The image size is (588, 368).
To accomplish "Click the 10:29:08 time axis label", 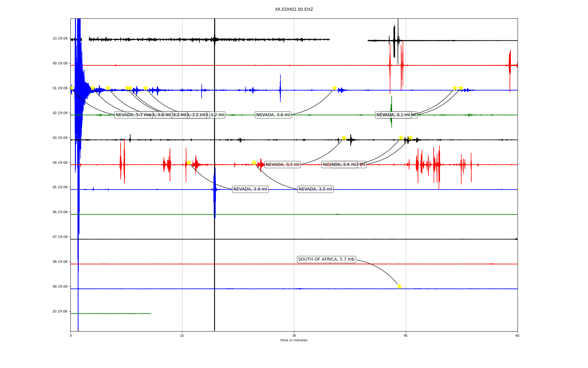I will click(x=60, y=312).
